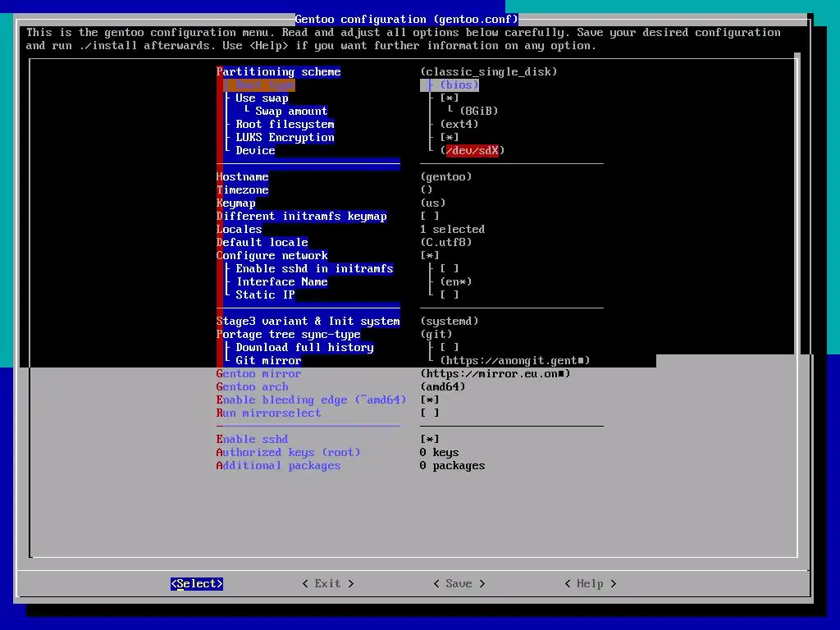Select the Default locale entry
The height and width of the screenshot is (630, 840).
point(262,242)
